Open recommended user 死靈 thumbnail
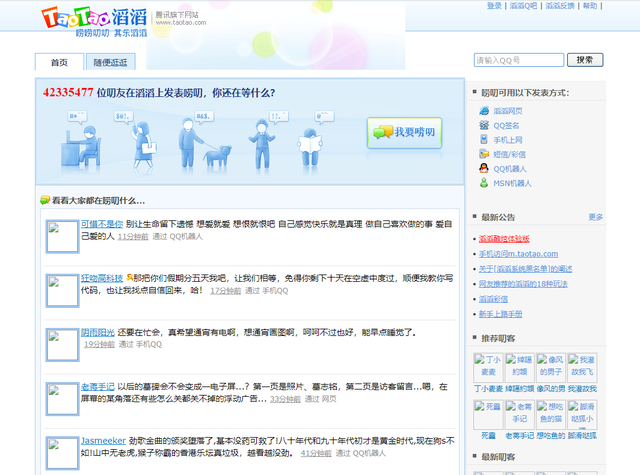Image resolution: width=640 pixels, height=475 pixels. point(488,414)
